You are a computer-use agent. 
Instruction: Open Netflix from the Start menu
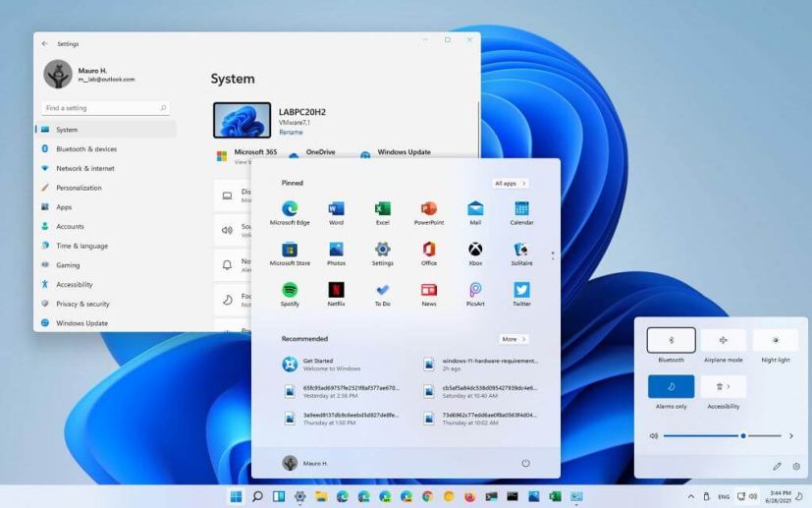[336, 295]
